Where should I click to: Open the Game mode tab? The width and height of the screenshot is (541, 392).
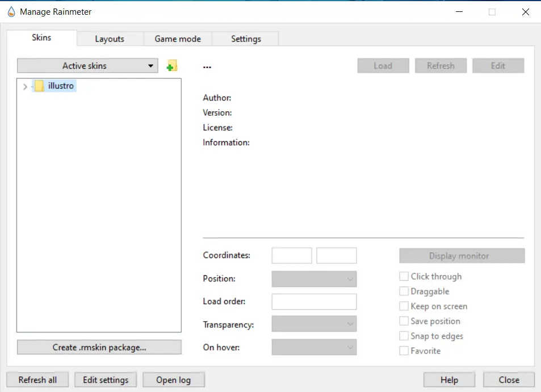click(x=178, y=39)
